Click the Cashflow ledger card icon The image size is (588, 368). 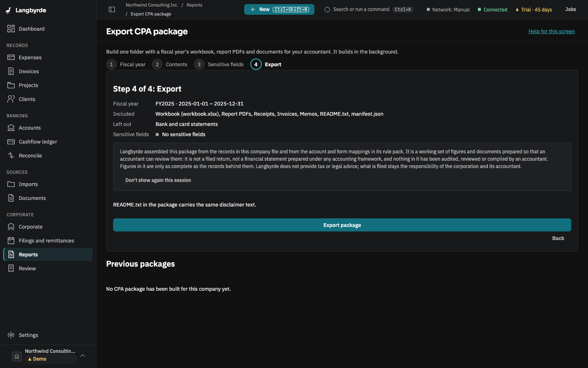coord(11,141)
